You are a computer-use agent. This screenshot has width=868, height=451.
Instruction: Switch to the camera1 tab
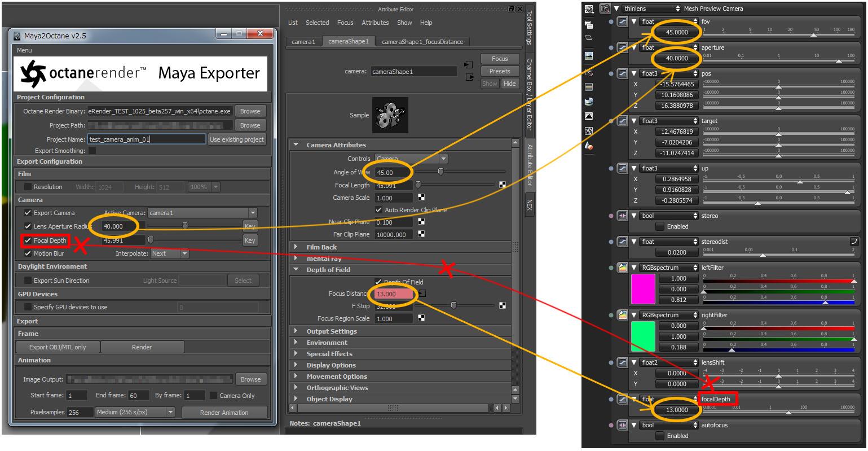pyautogui.click(x=303, y=42)
